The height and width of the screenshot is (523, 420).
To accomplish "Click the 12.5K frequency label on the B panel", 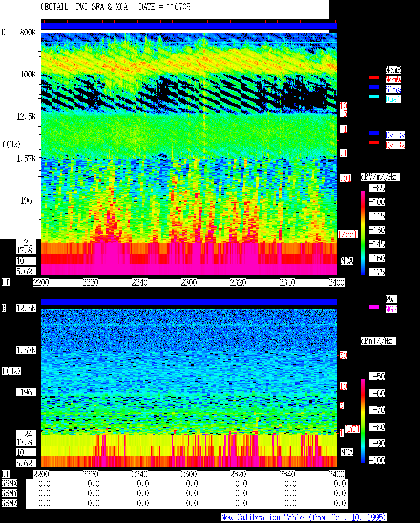I will (x=26, y=308).
